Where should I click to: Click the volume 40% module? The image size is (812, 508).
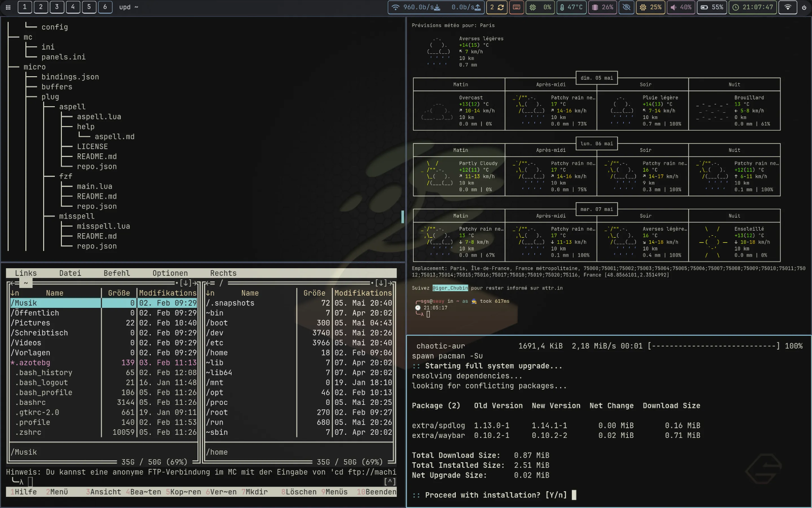[681, 7]
